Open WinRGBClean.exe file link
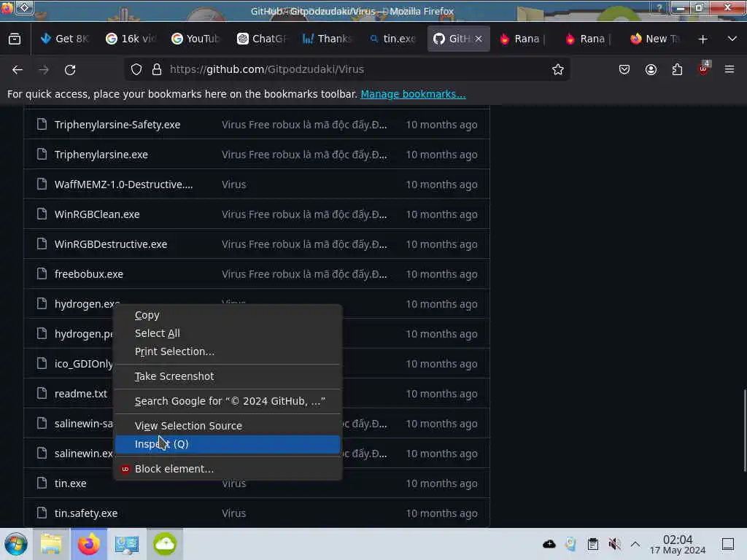This screenshot has height=560, width=747. click(x=97, y=214)
